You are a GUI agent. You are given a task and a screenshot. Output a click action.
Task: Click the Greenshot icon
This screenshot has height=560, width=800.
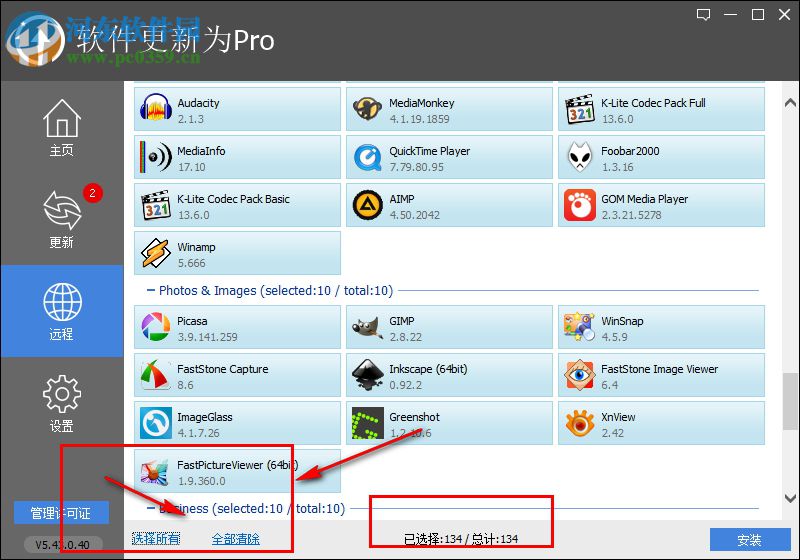tap(367, 423)
